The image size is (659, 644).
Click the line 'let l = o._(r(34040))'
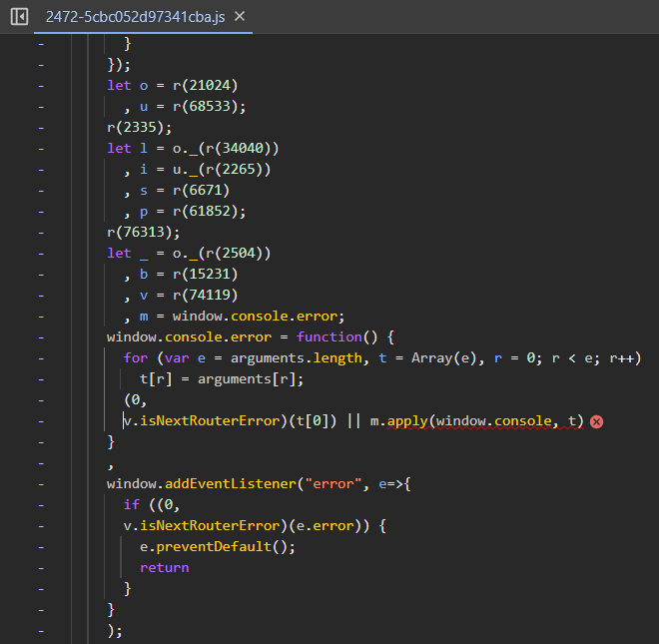tap(193, 149)
